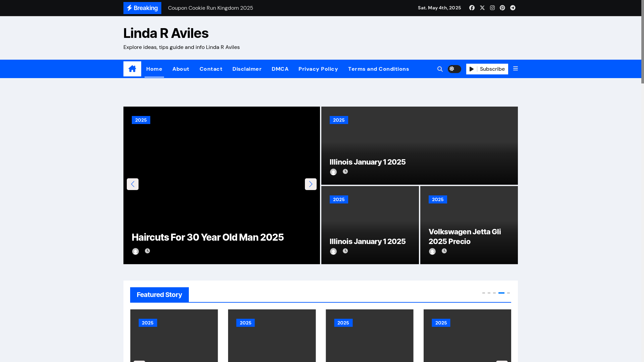Click clock icon on bottom small Illinois card

click(345, 251)
